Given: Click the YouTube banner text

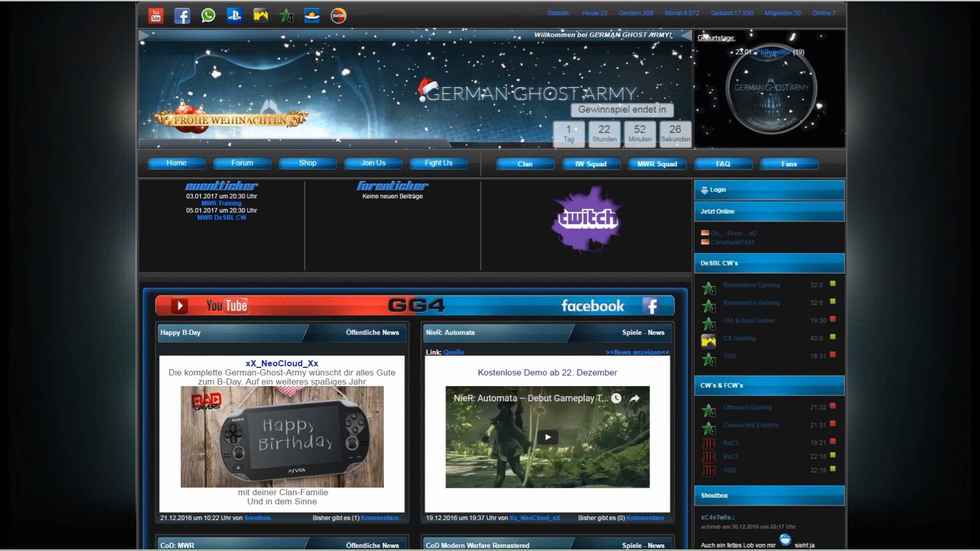Looking at the screenshot, I should tap(227, 306).
